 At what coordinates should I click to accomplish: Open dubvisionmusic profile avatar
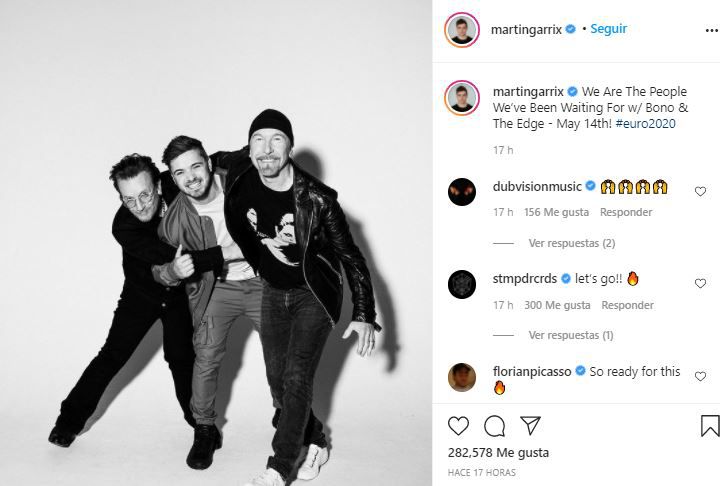(x=462, y=192)
